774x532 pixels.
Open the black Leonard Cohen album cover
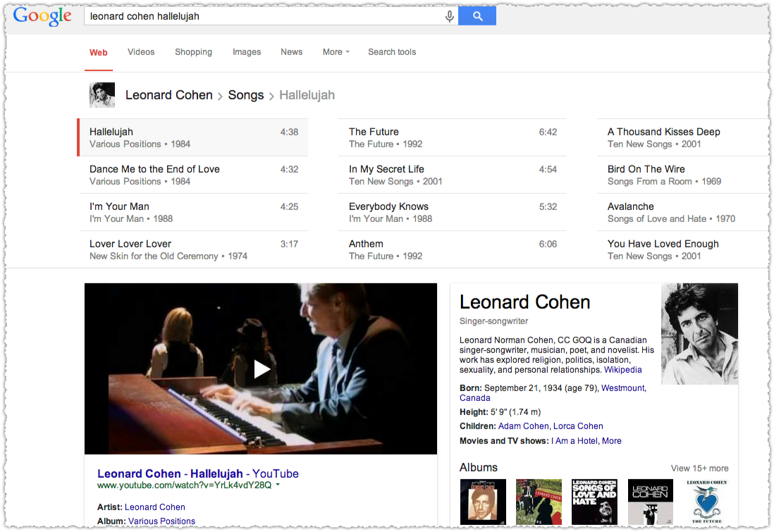650,502
